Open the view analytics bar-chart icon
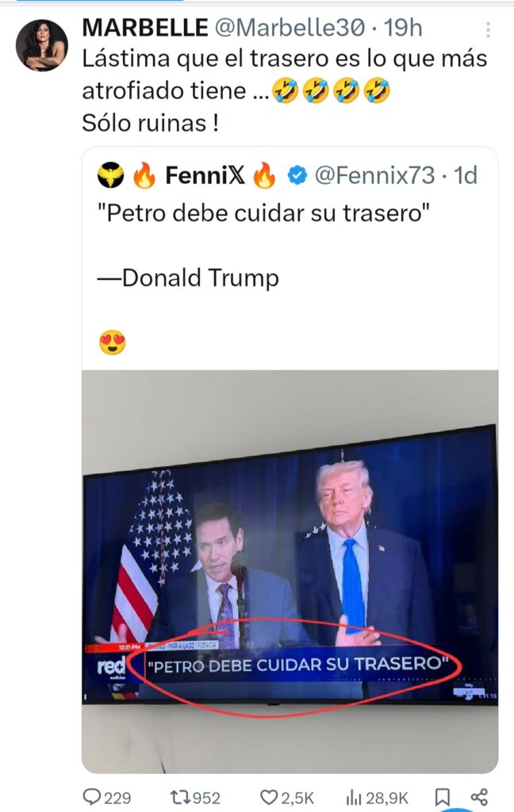 [354, 796]
